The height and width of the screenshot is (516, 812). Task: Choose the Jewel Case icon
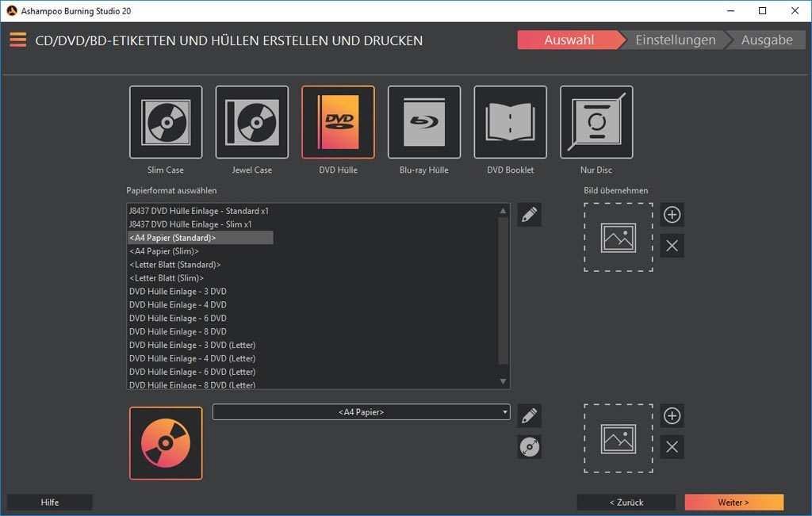[251, 122]
